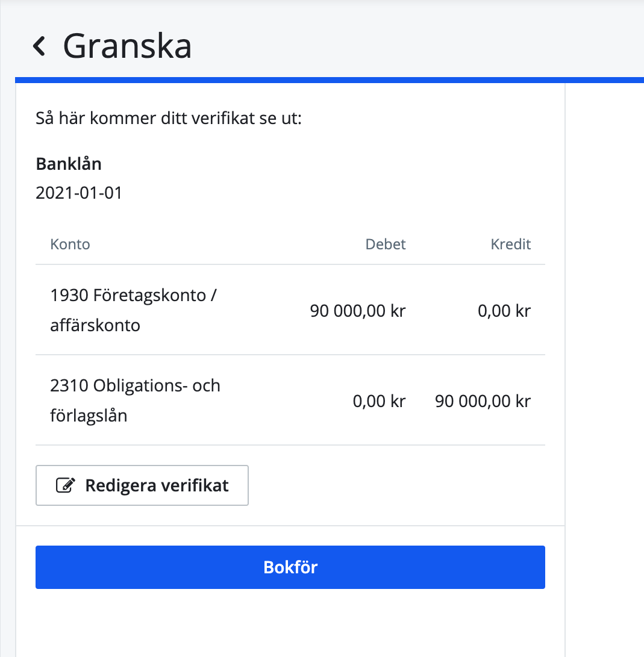Open Redigera verifikat to edit the voucher
The image size is (644, 657).
tap(142, 485)
